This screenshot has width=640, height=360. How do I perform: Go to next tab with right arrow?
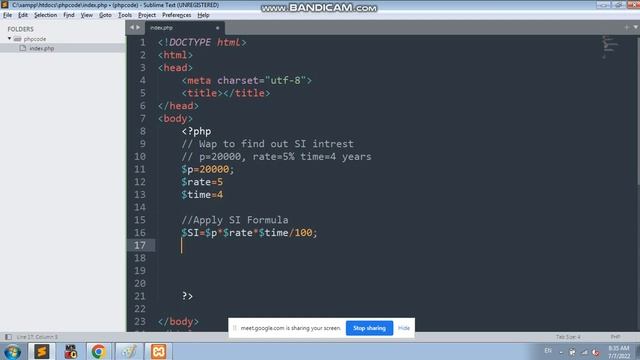[x=138, y=28]
